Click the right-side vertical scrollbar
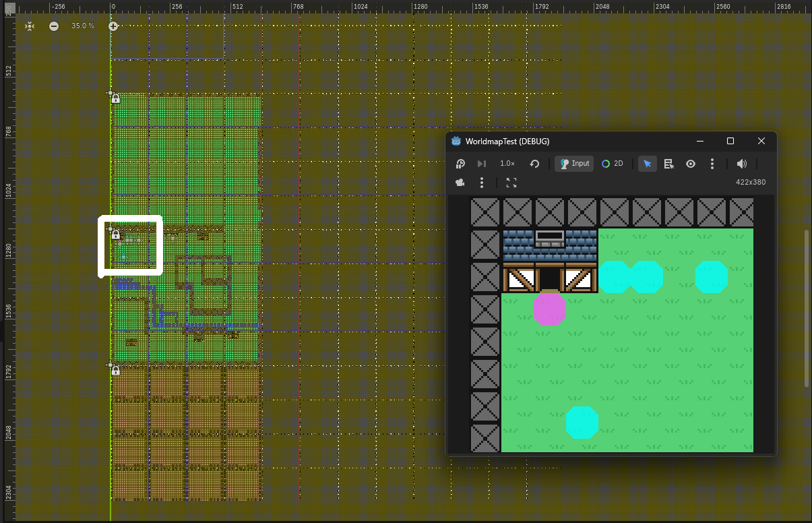 click(807, 309)
